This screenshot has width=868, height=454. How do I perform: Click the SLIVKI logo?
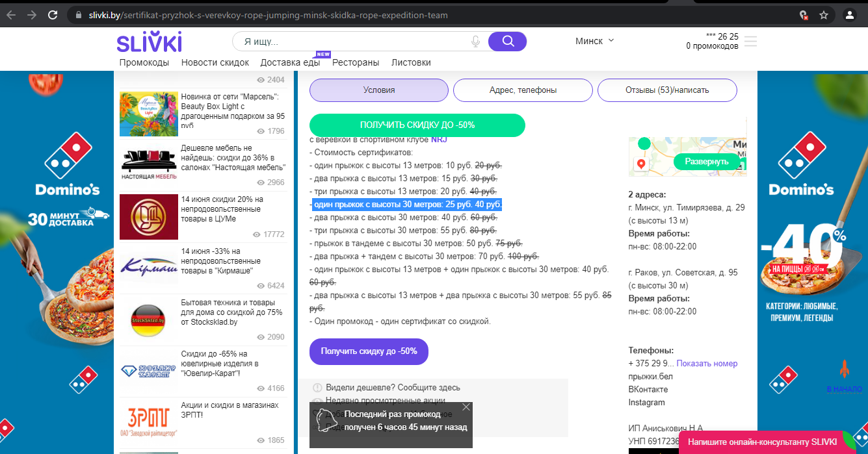149,42
